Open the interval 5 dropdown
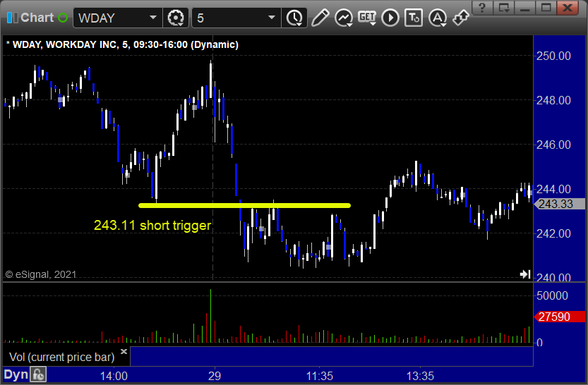The width and height of the screenshot is (588, 385). click(x=272, y=18)
